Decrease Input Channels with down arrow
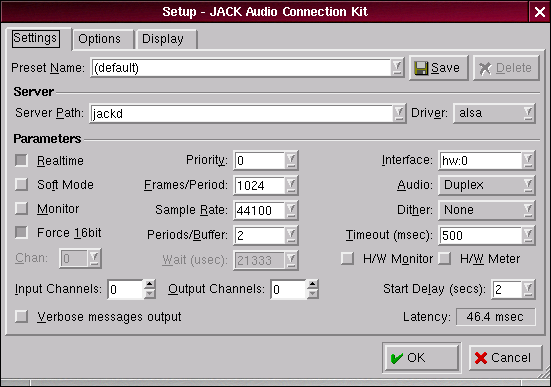The width and height of the screenshot is (551, 387). coord(150,294)
